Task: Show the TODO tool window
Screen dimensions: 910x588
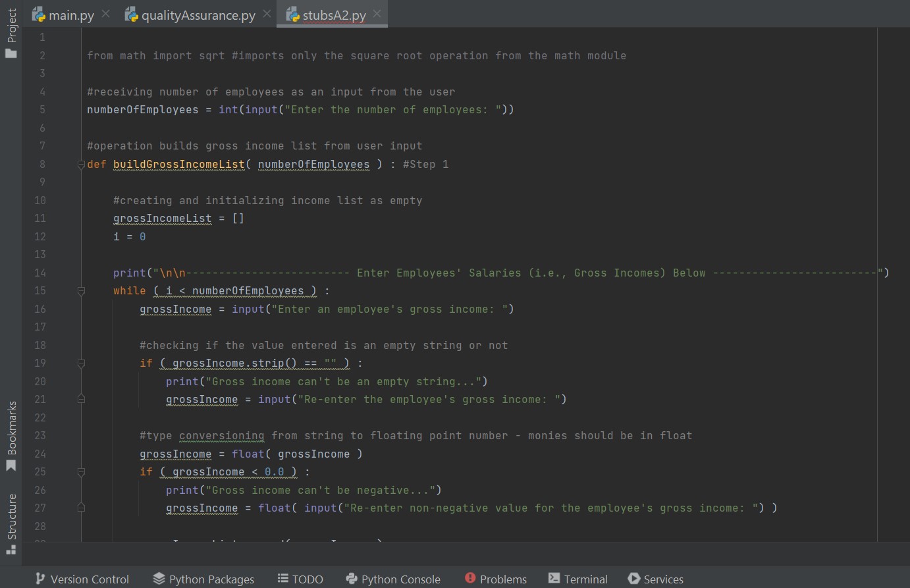Action: coord(300,579)
